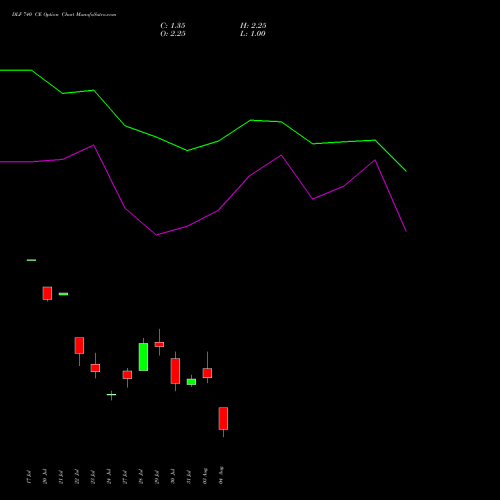Click the small green candle on 31 Jul

(x=191, y=382)
